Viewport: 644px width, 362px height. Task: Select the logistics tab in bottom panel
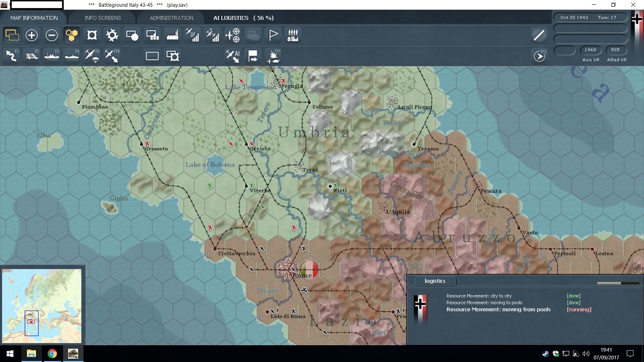[x=435, y=281]
